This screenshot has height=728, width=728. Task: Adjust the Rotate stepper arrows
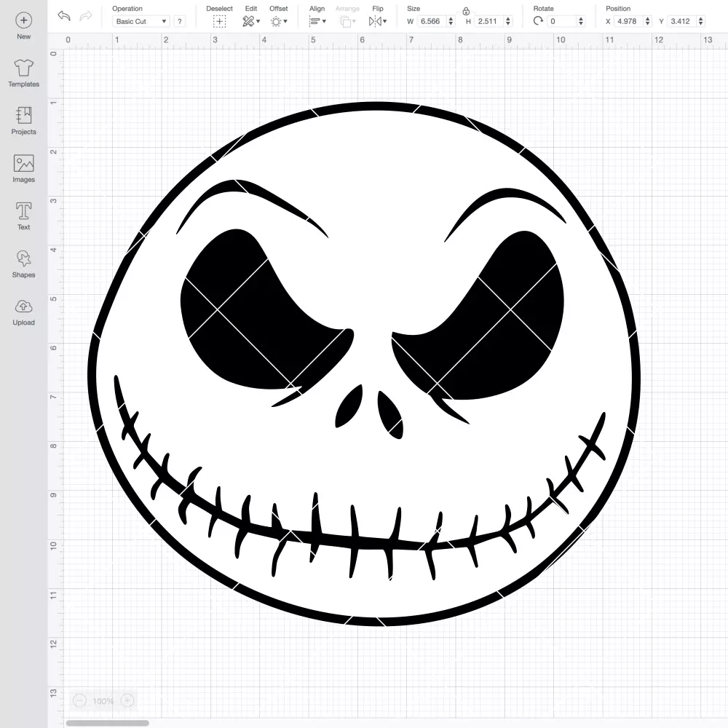point(580,21)
